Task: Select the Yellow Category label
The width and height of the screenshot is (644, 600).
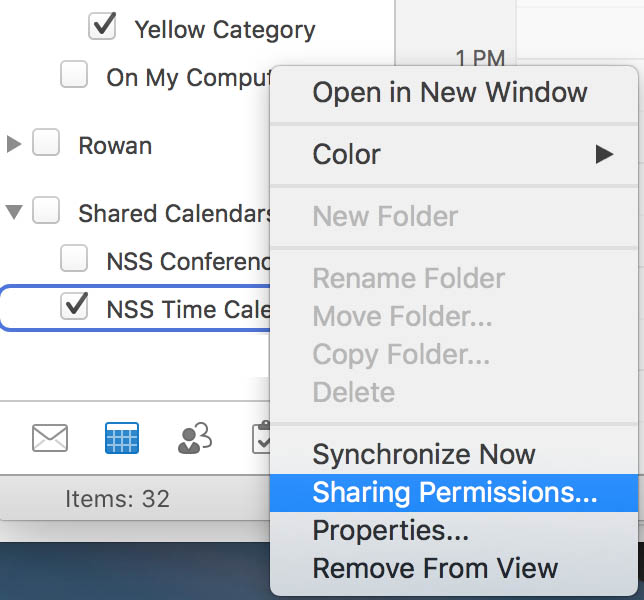Action: tap(225, 30)
